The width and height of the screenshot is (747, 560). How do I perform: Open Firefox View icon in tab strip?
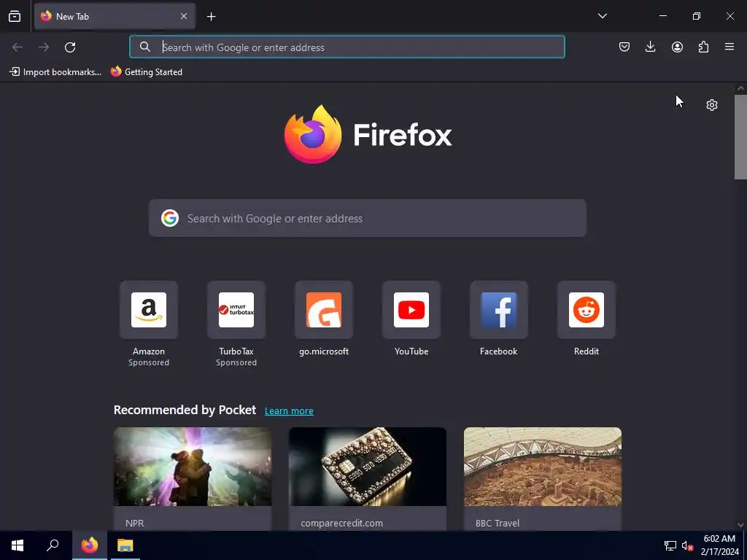coord(15,16)
